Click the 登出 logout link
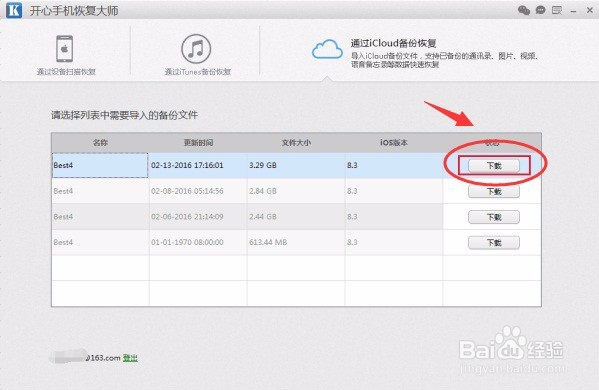Image resolution: width=599 pixels, height=390 pixels. click(x=130, y=358)
